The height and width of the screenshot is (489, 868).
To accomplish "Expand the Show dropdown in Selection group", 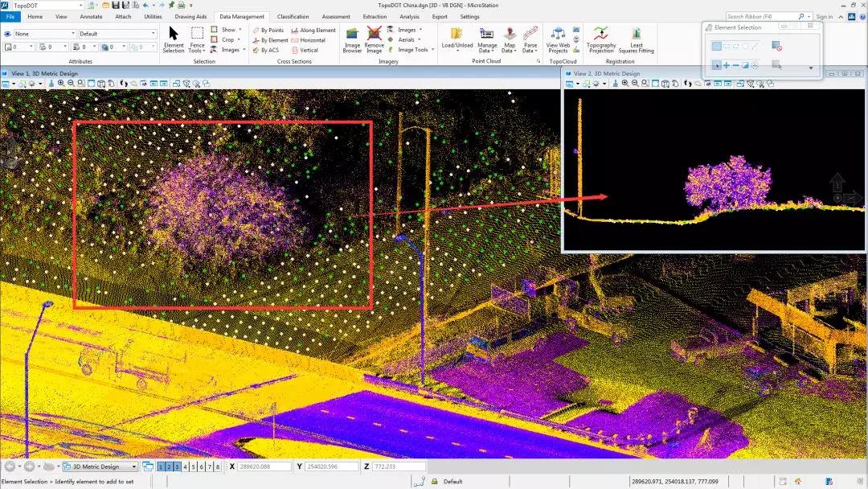I will point(227,30).
